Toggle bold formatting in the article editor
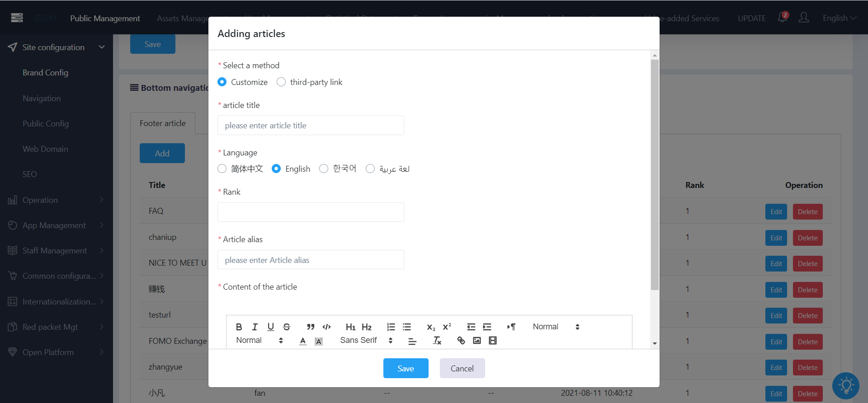The width and height of the screenshot is (868, 403). pos(239,327)
